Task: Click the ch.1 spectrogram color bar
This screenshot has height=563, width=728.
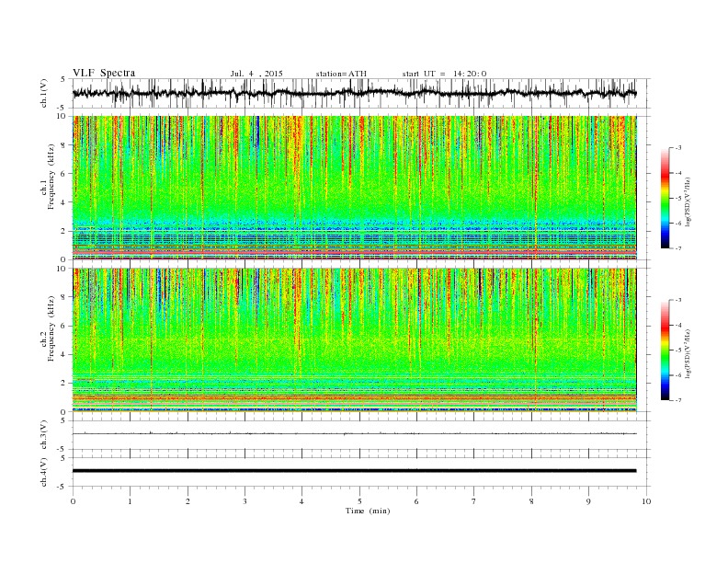Action: pyautogui.click(x=665, y=198)
